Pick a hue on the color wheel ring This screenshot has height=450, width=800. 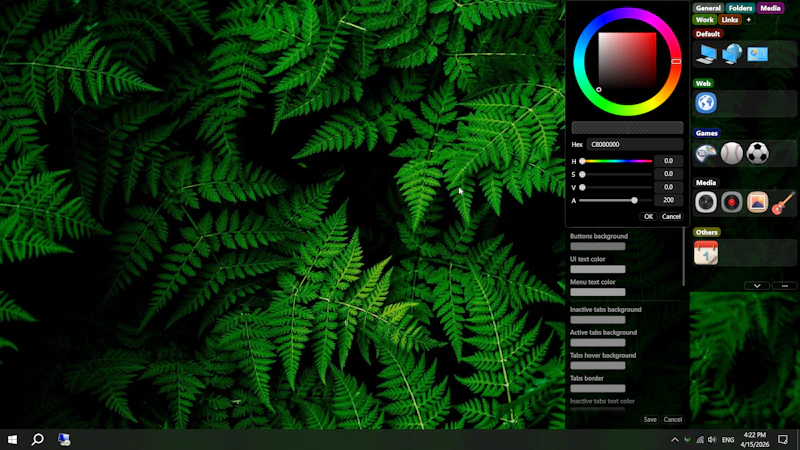coord(627,12)
